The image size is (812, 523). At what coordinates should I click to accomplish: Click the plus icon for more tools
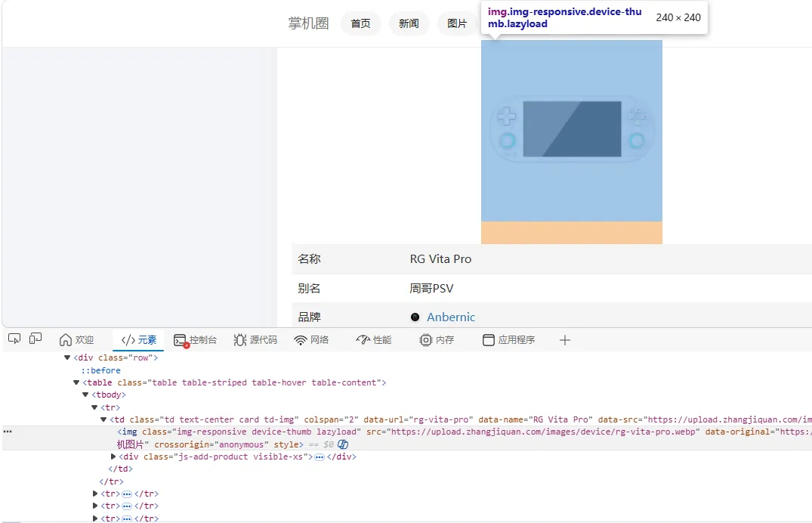(x=565, y=341)
